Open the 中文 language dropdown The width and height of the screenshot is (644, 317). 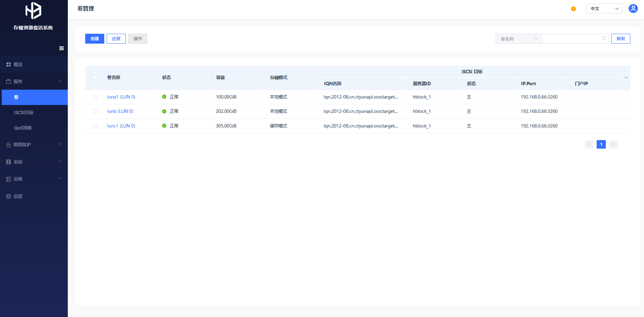[x=604, y=9]
